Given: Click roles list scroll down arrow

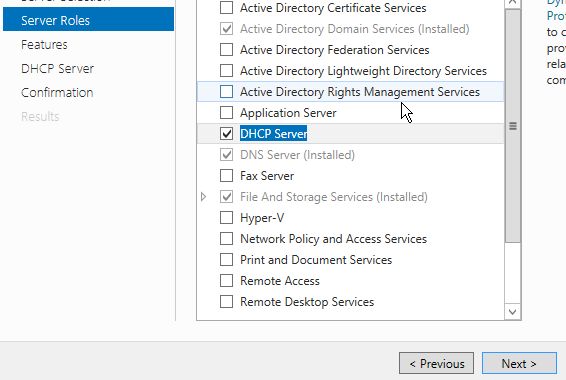Looking at the screenshot, I should (x=512, y=311).
